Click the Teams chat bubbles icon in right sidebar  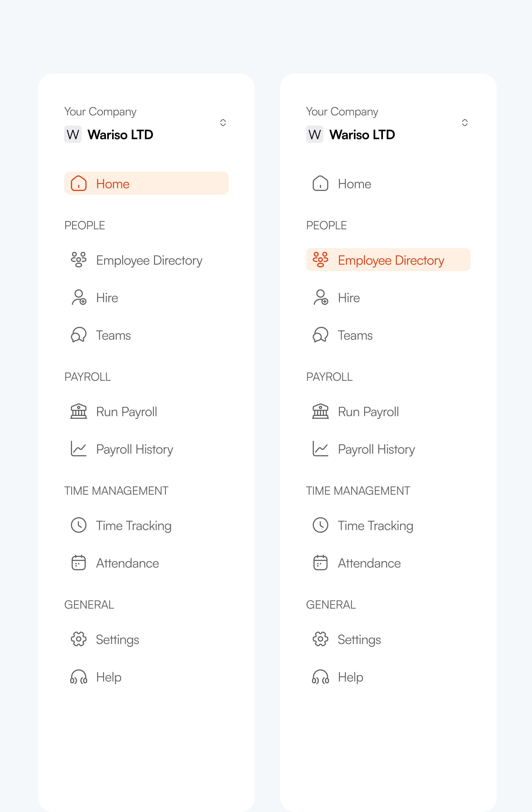(x=320, y=335)
